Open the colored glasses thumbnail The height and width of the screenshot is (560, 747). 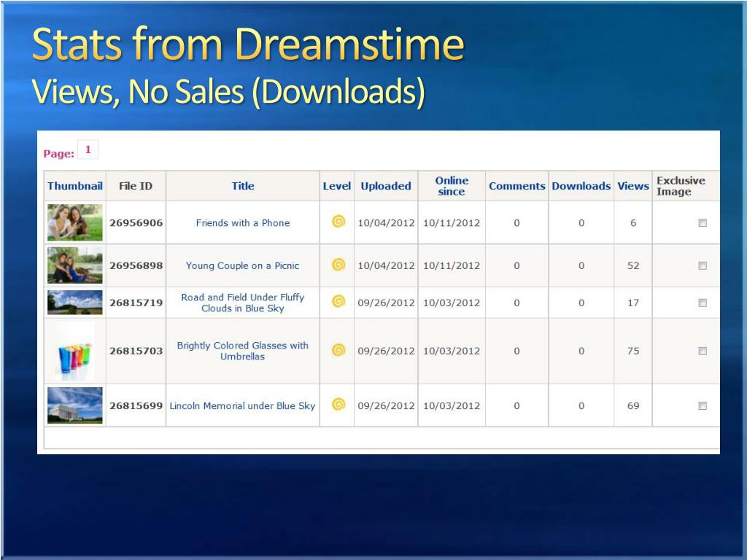[75, 351]
